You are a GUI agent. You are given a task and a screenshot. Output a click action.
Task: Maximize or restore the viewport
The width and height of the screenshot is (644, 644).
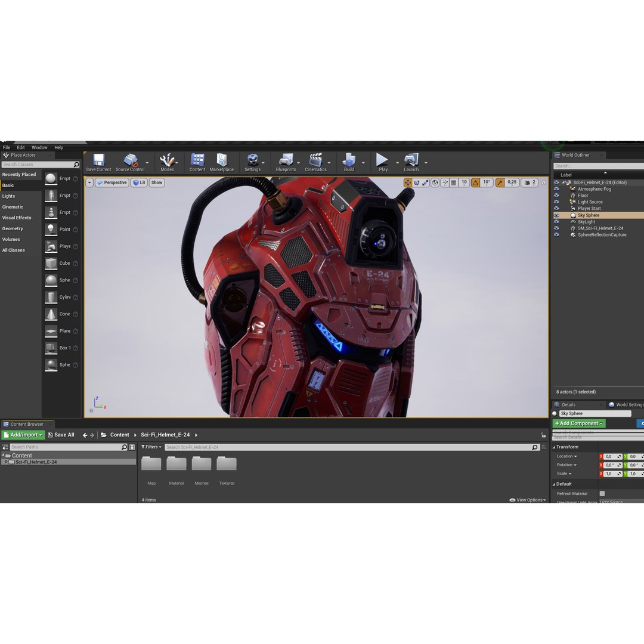pos(543,183)
